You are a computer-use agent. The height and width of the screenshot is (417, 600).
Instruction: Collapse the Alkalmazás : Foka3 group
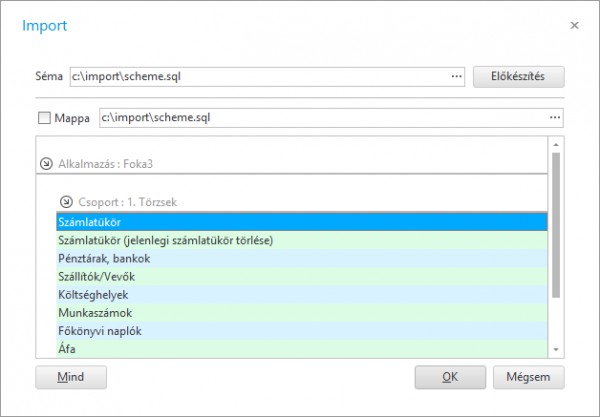pyautogui.click(x=46, y=164)
